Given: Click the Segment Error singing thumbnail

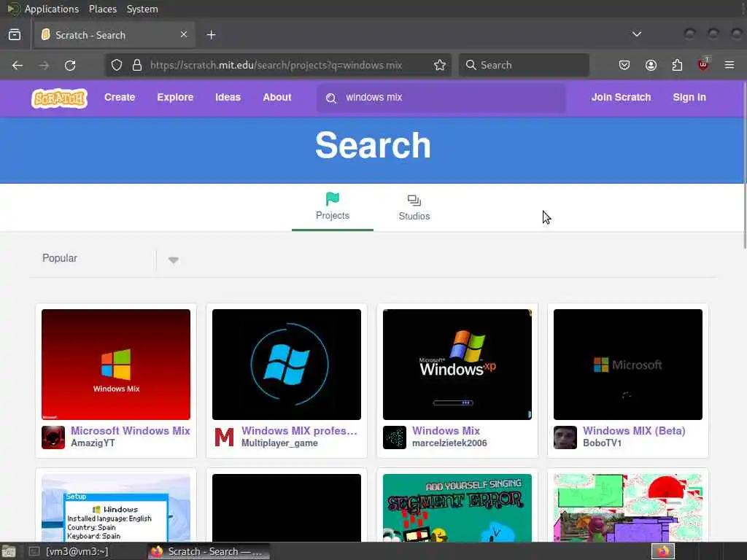Looking at the screenshot, I should (457, 507).
